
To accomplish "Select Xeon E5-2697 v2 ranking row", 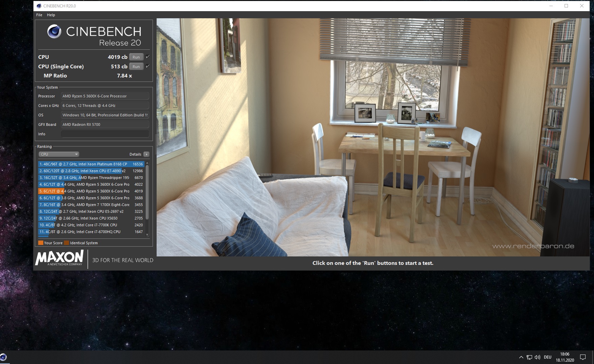I will 91,211.
